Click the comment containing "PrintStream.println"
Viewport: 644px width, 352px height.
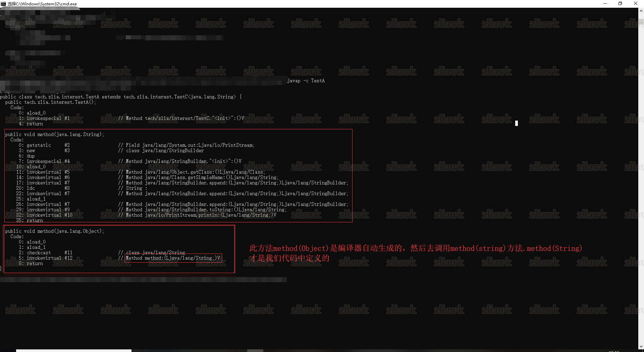(201, 215)
